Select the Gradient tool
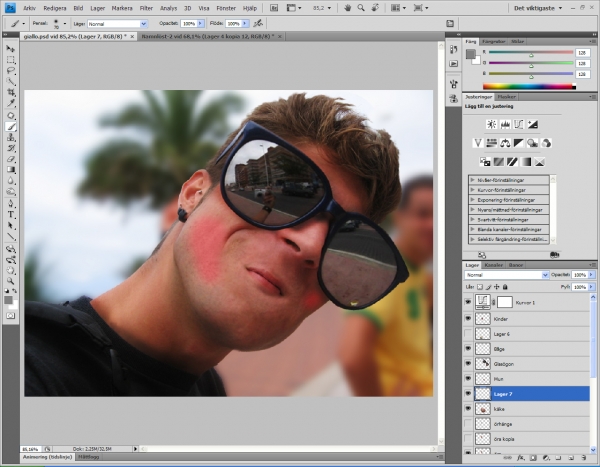600x467 pixels. coord(11,170)
